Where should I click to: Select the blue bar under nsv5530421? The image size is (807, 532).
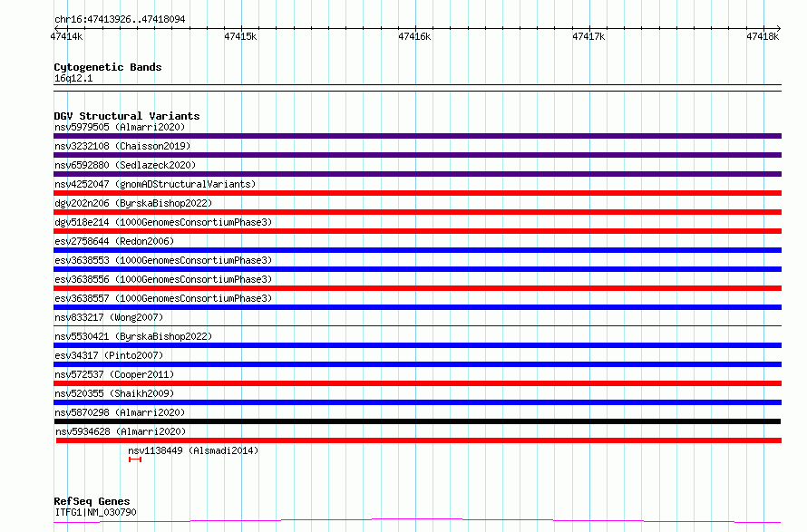[417, 345]
